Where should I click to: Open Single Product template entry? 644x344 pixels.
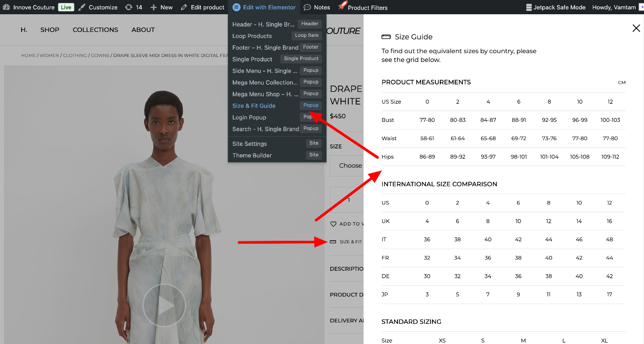[x=276, y=59]
